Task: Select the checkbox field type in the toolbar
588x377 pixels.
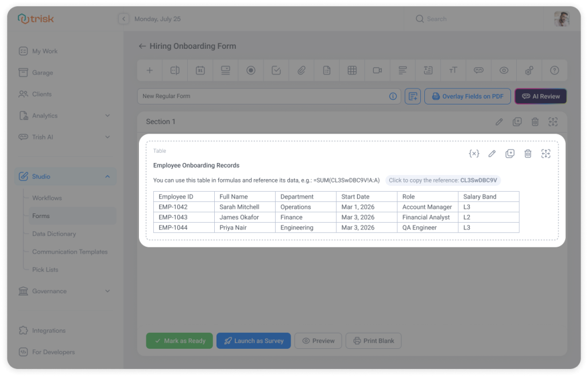Action: tap(276, 70)
